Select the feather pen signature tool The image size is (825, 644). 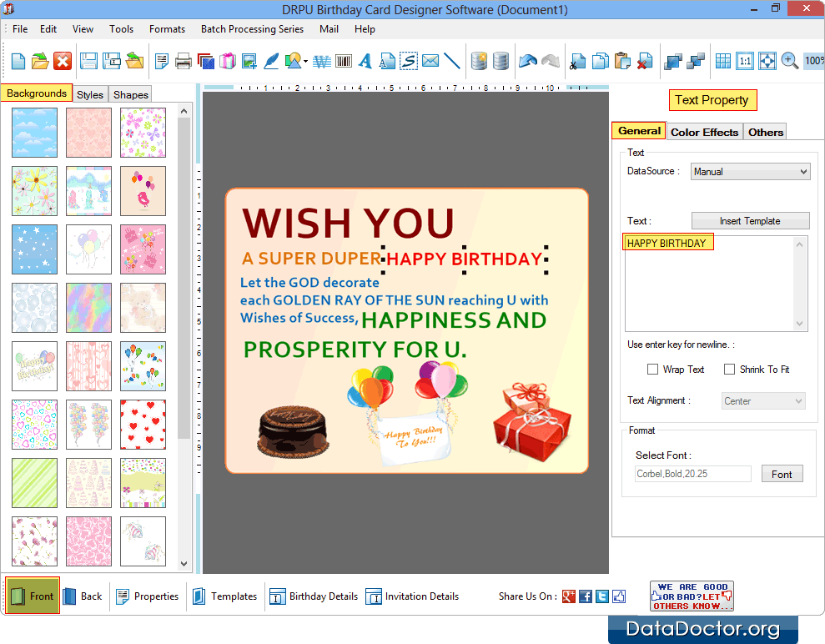pyautogui.click(x=271, y=62)
